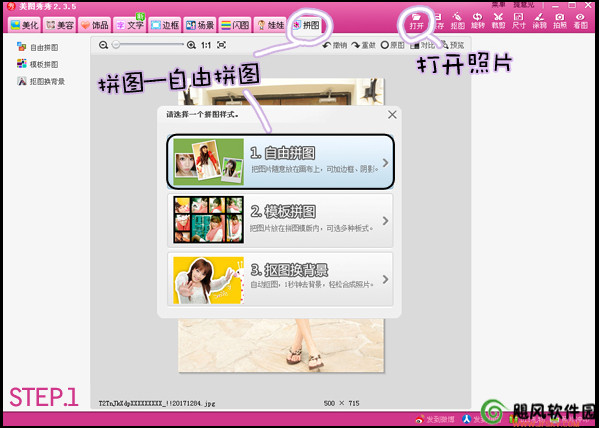The image size is (603, 428).
Task: Open a photo with the 打开 button
Action: (416, 21)
